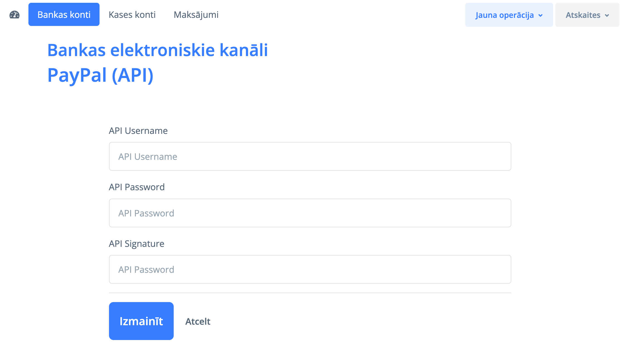Click the chevron arrow beside Atskaites
This screenshot has width=644, height=352.
607,15
